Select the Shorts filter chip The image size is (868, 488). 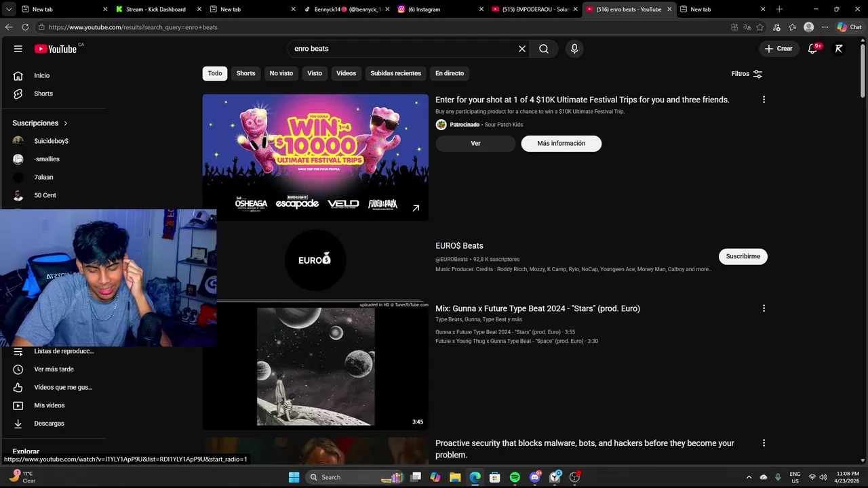[245, 73]
